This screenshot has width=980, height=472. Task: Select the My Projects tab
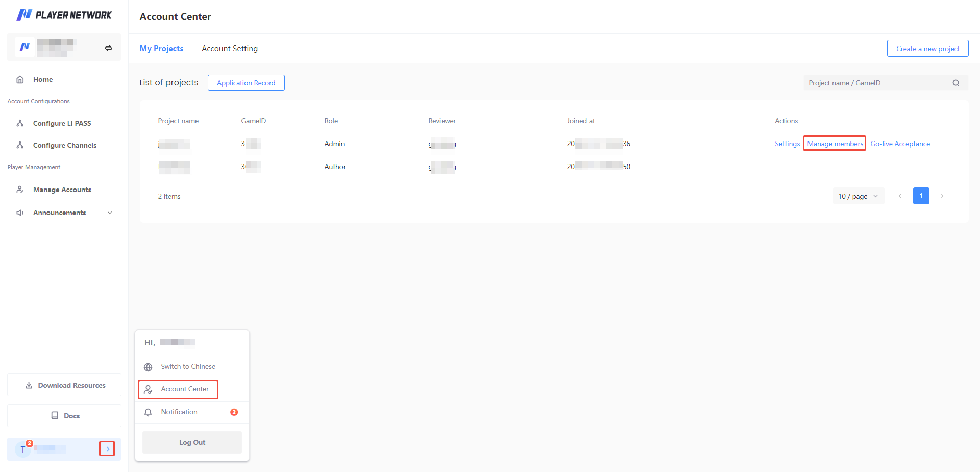click(x=161, y=49)
